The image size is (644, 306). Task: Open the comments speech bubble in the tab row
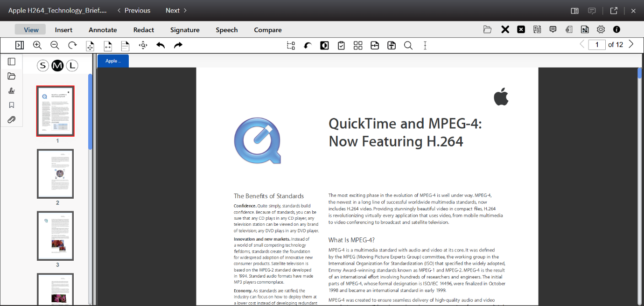click(553, 29)
